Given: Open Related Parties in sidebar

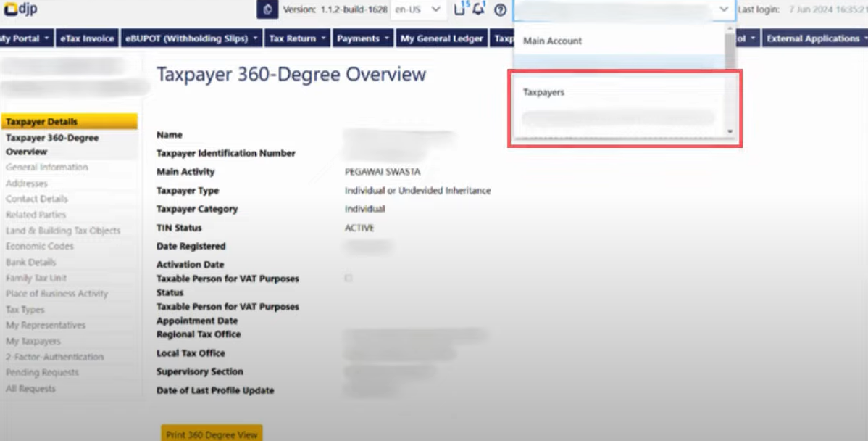Looking at the screenshot, I should pyautogui.click(x=36, y=215).
